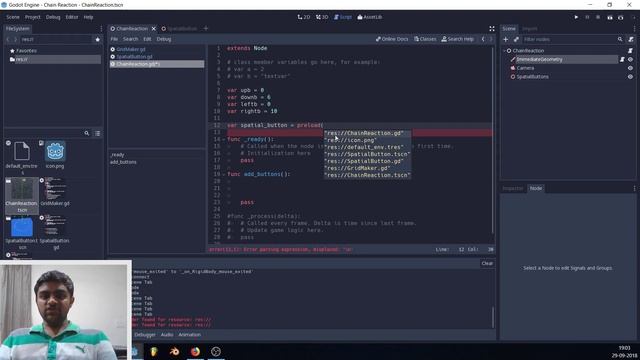Image resolution: width=640 pixels, height=360 pixels.
Task: Open the Scene menu
Action: (x=13, y=17)
